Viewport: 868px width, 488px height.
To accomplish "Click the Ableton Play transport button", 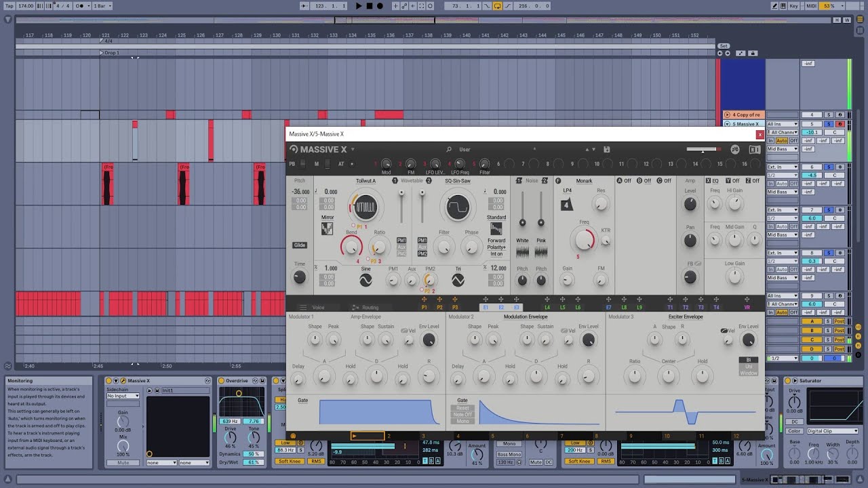I will click(x=359, y=6).
